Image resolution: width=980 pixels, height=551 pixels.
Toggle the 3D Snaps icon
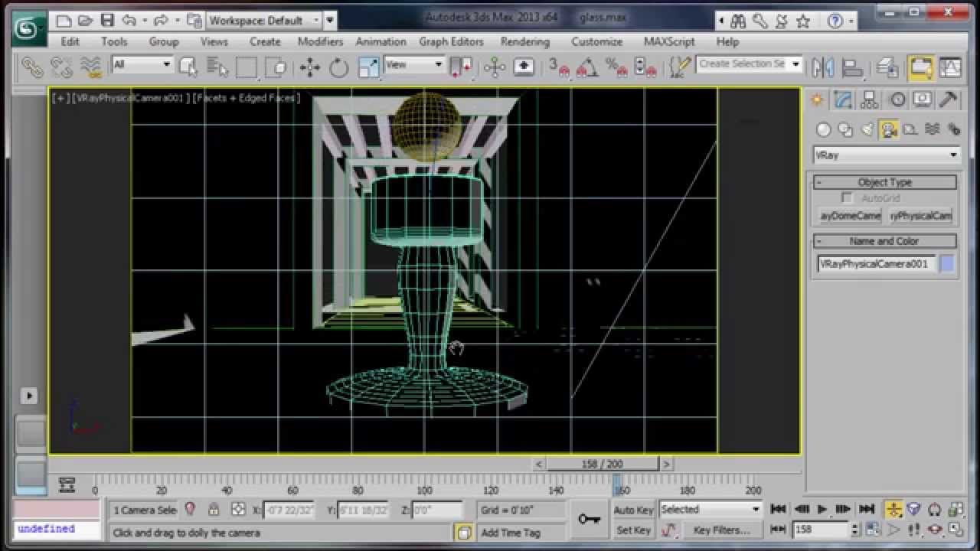tap(558, 68)
